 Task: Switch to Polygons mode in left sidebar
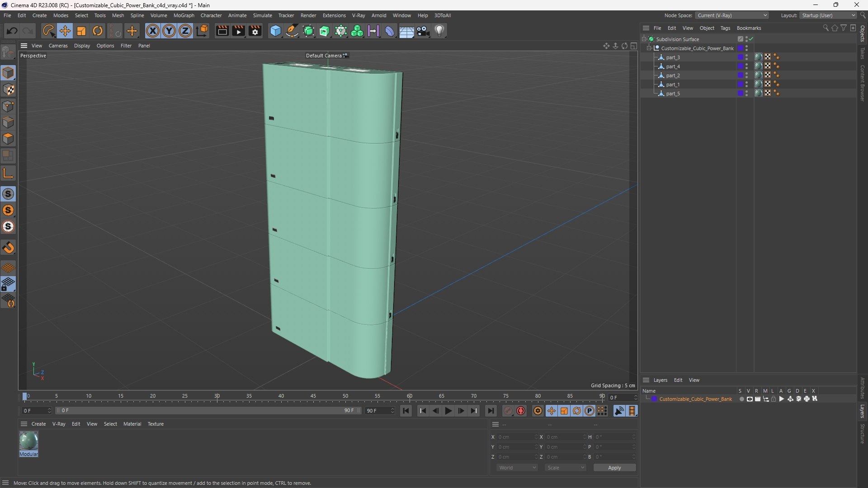[x=8, y=139]
